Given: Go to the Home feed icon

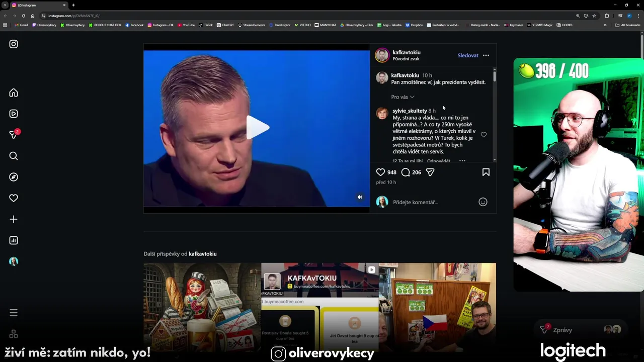Looking at the screenshot, I should pos(14,93).
